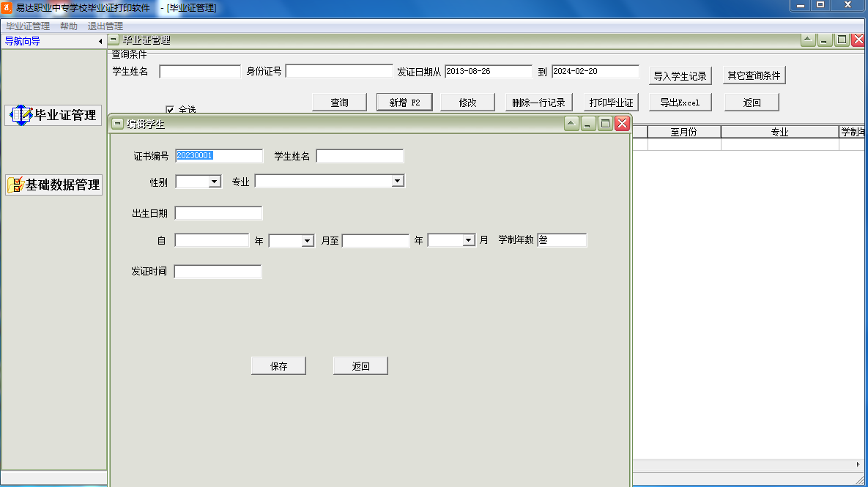Click the end year field after 月至

point(376,241)
